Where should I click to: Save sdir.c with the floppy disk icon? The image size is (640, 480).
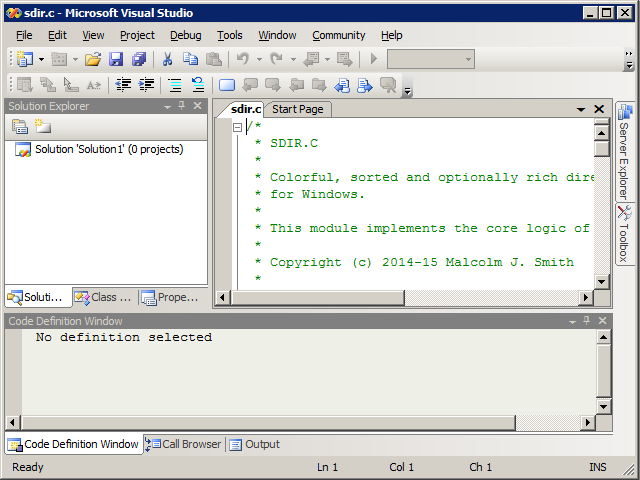(x=116, y=59)
